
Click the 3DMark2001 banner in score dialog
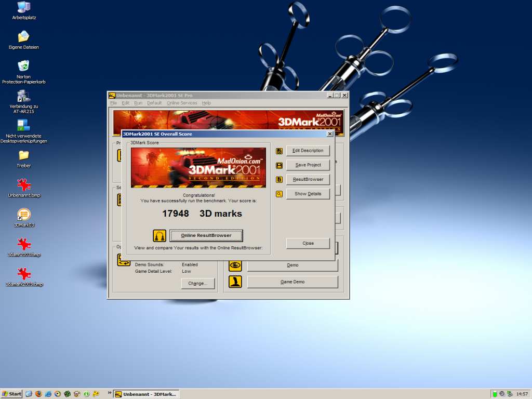[198, 168]
